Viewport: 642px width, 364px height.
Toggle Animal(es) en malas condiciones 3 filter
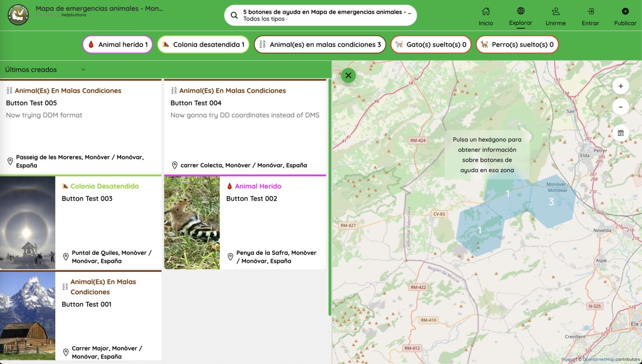point(320,44)
